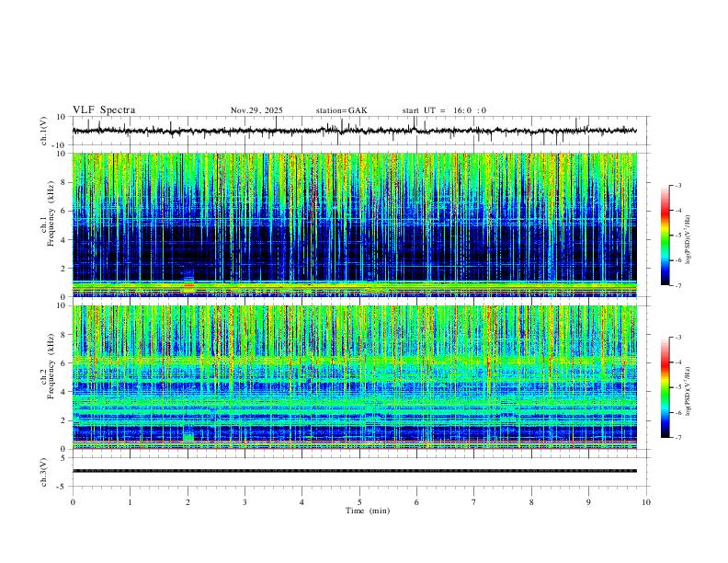
Task: Click the ch.1 PSD color scale bar
Action: pyautogui.click(x=665, y=236)
